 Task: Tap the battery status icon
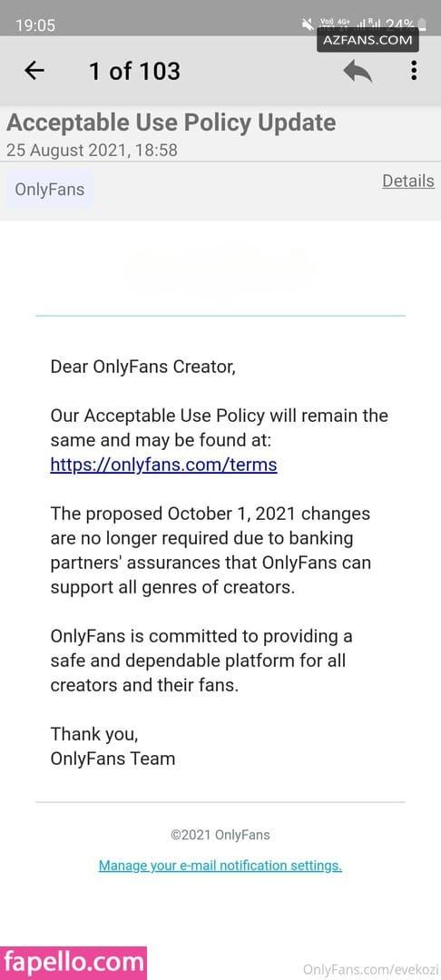click(x=422, y=25)
